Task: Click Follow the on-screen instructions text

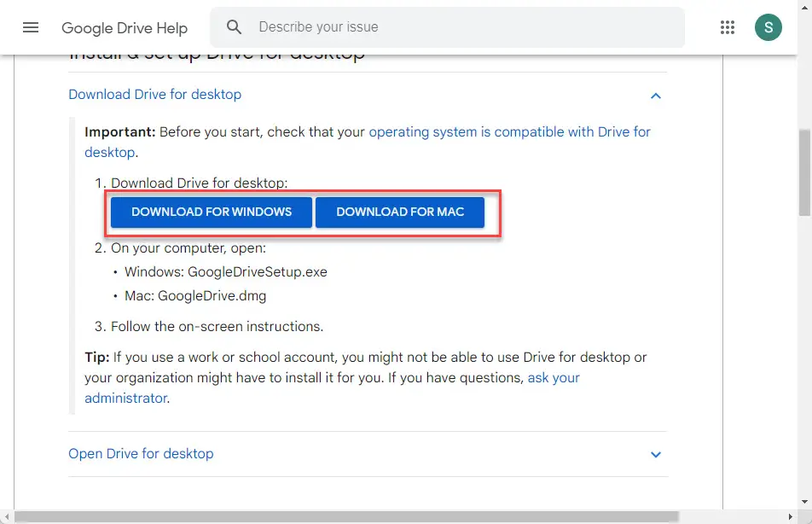Action: [217, 327]
